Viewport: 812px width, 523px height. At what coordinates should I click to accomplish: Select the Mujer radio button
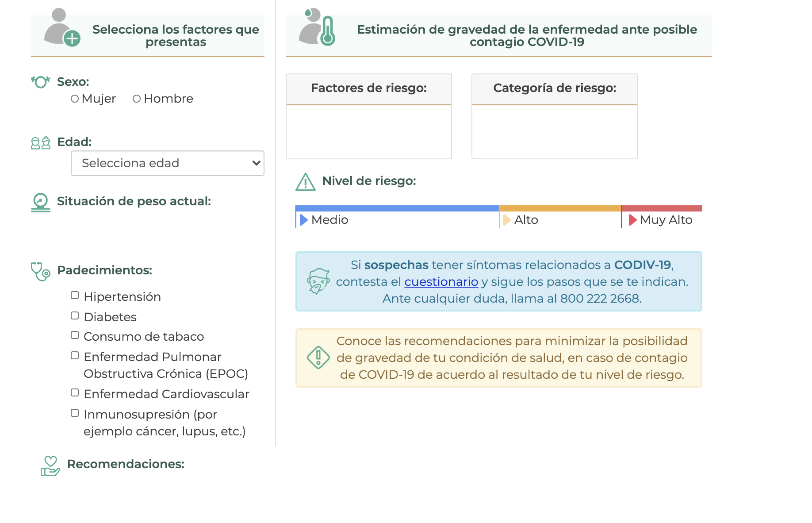[x=75, y=99]
